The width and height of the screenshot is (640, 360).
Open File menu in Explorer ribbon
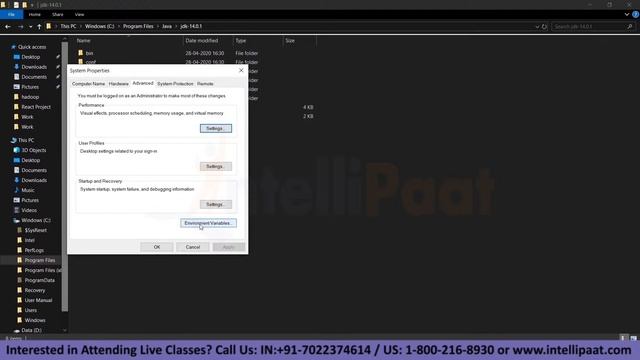pos(11,14)
